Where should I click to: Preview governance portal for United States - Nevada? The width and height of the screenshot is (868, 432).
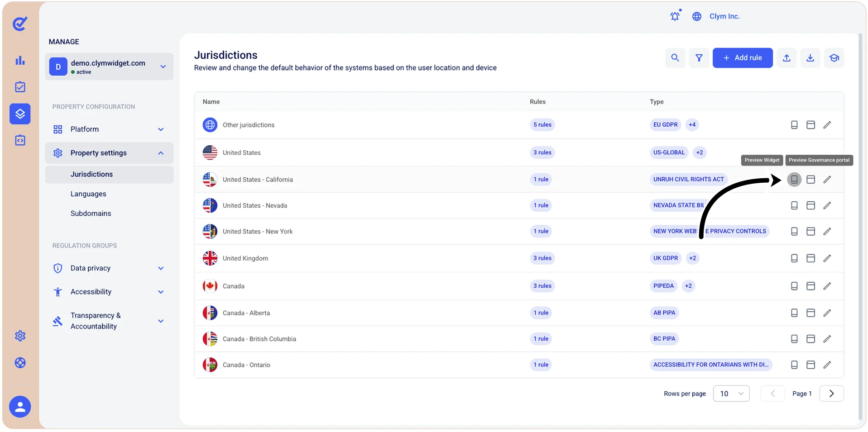[810, 205]
